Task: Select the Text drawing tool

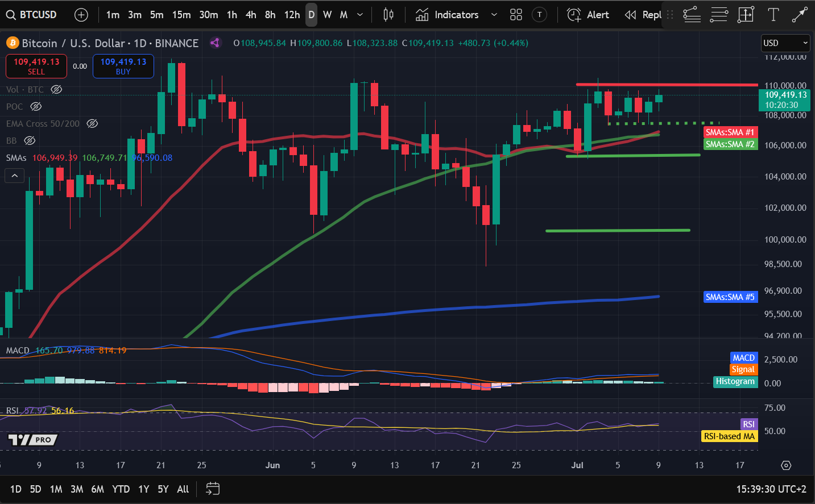Action: [x=773, y=15]
